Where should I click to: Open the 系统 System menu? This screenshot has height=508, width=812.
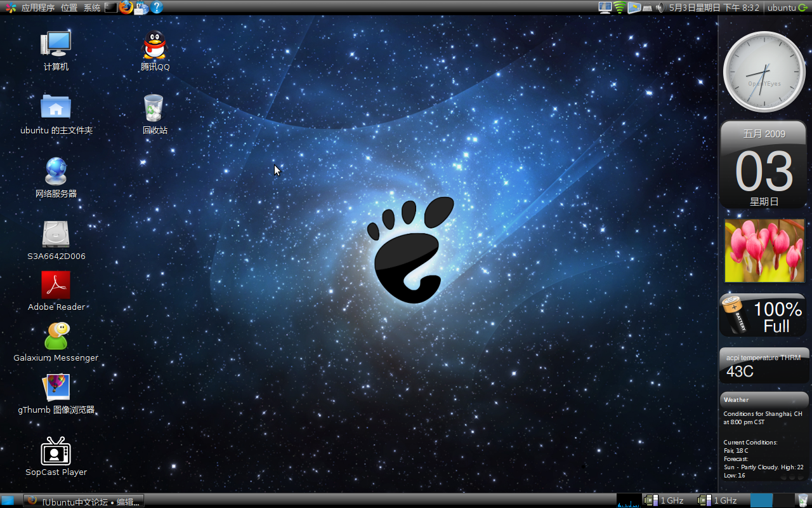pyautogui.click(x=92, y=8)
